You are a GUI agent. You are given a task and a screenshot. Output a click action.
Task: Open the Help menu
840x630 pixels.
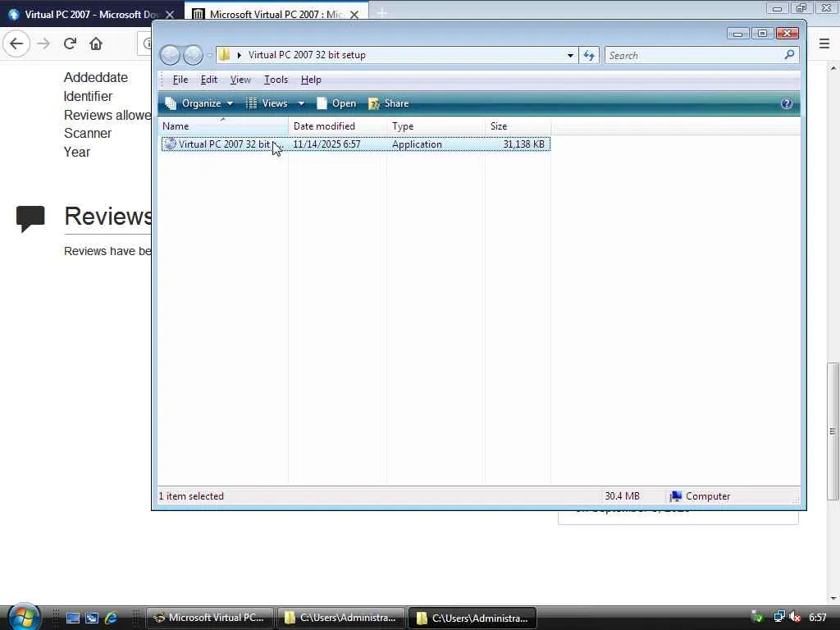(x=311, y=80)
